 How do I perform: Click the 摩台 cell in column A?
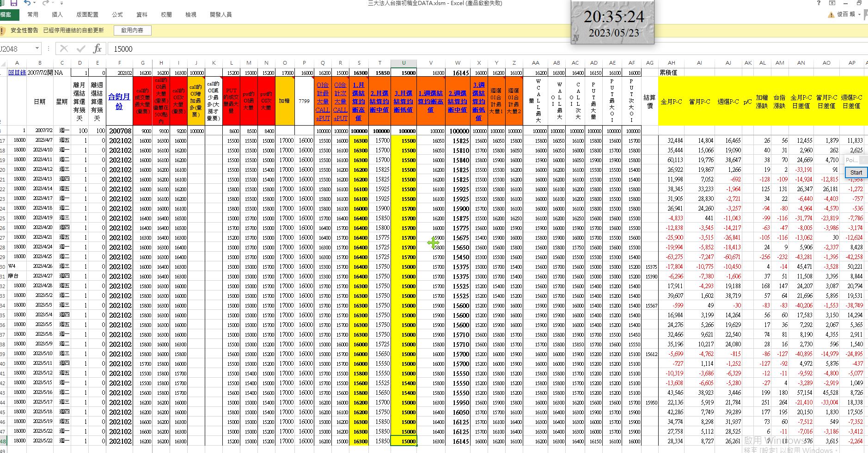17,276
